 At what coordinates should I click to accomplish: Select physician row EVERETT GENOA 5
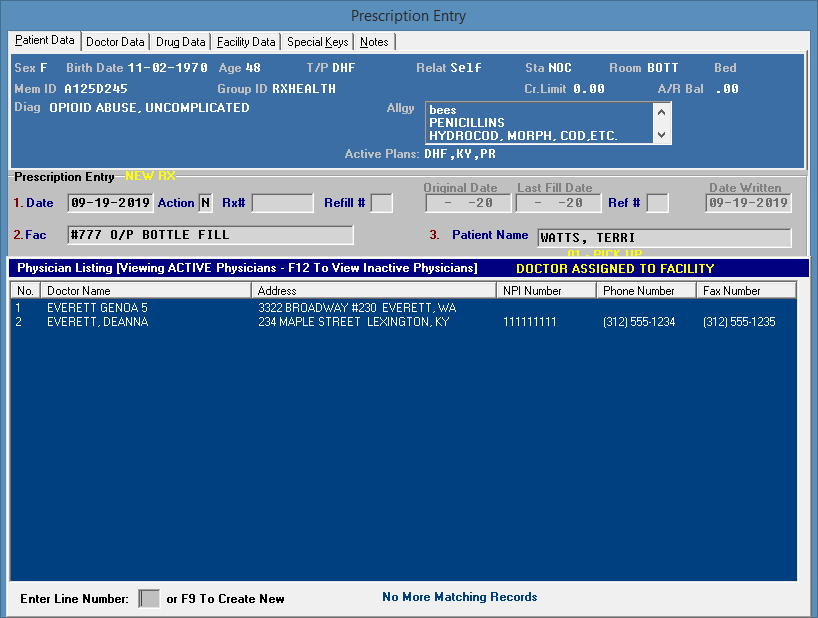point(97,309)
